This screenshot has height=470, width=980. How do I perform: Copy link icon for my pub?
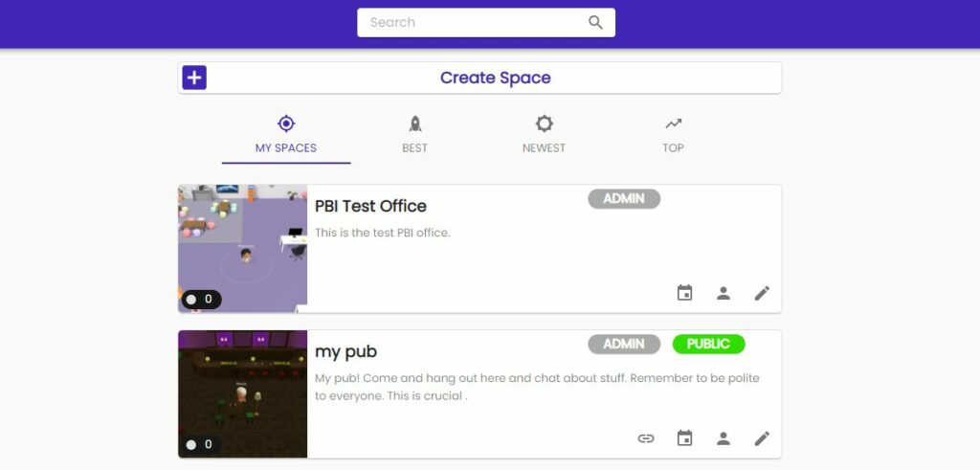coord(646,438)
